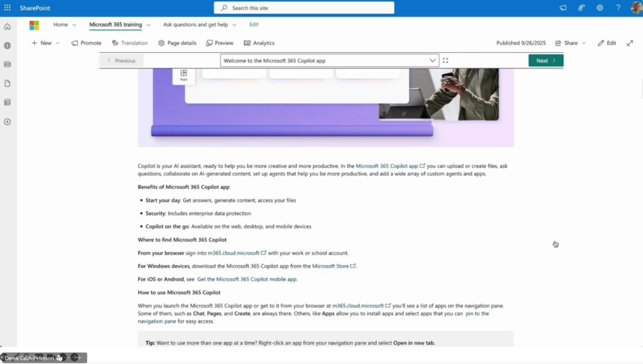The width and height of the screenshot is (643, 364).
Task: Select Ask questions and get help menu
Action: [x=196, y=24]
